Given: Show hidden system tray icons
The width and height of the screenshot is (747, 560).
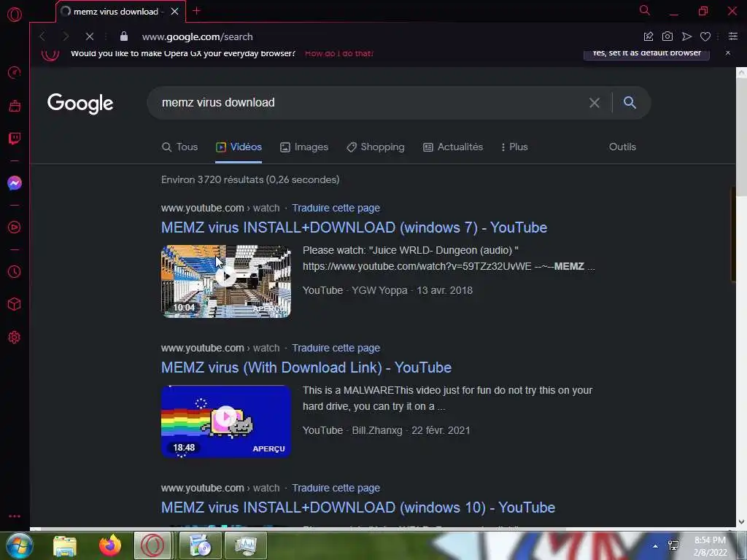Looking at the screenshot, I should tap(655, 546).
